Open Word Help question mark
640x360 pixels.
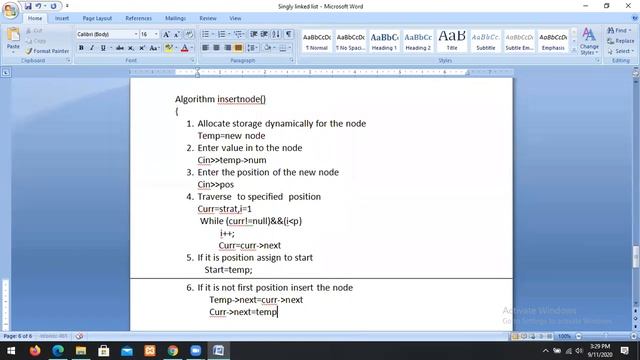click(x=635, y=18)
